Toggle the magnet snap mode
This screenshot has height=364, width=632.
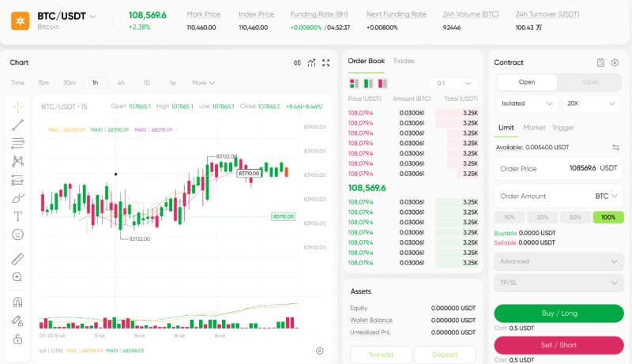click(17, 302)
